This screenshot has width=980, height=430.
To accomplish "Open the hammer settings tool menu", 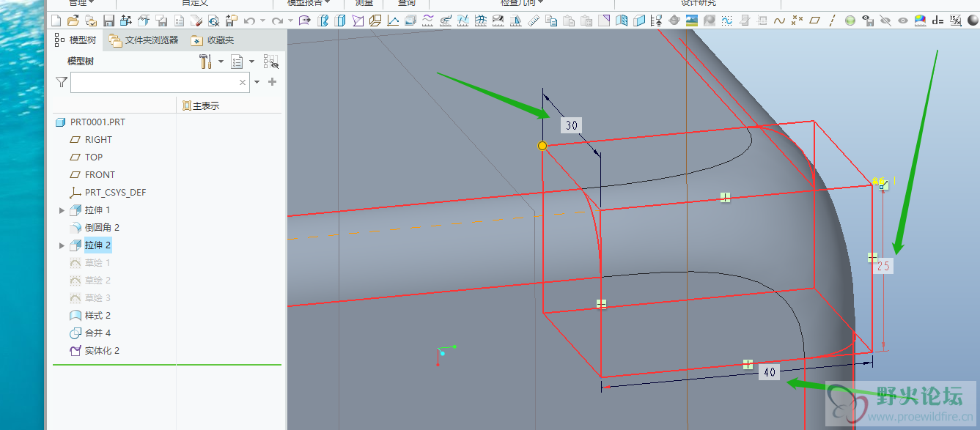I will pos(206,62).
